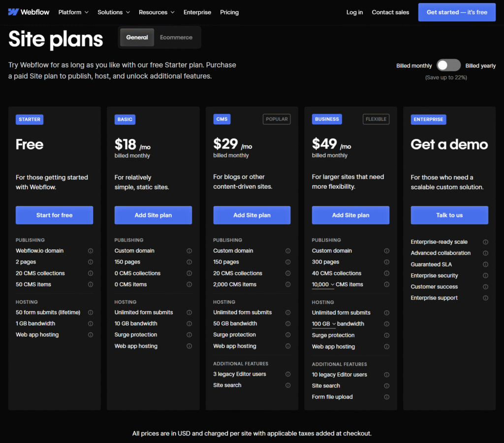Expand the Platform navigation menu
The height and width of the screenshot is (443, 504).
coord(73,12)
